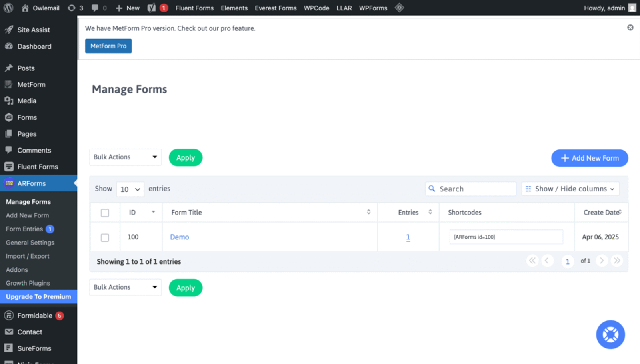
Task: Open WPCode in admin bar
Action: [316, 8]
